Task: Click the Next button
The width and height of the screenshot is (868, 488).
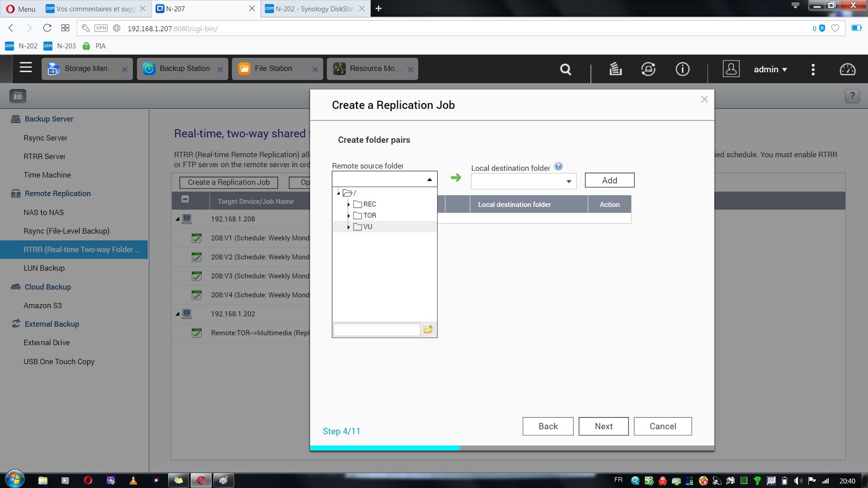Action: point(603,426)
